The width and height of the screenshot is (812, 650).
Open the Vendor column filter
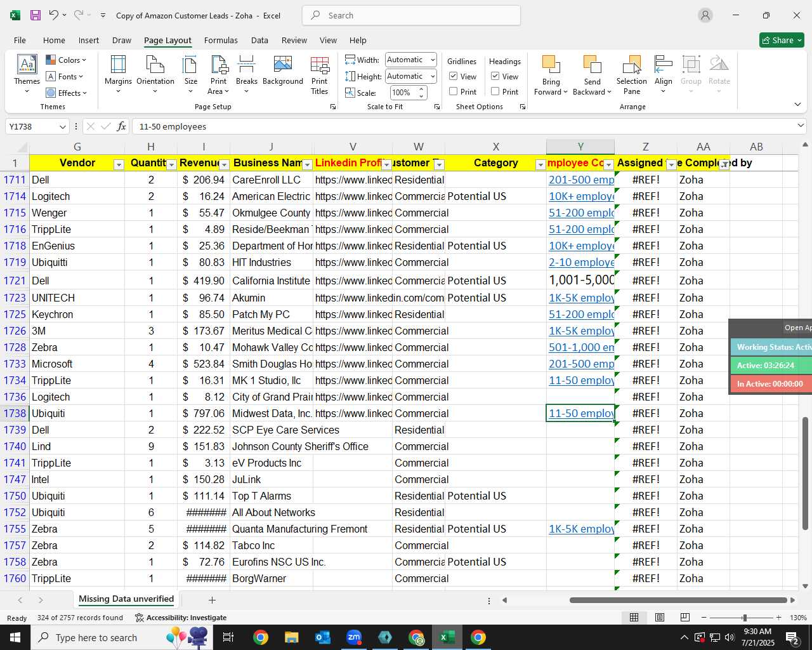click(x=119, y=165)
